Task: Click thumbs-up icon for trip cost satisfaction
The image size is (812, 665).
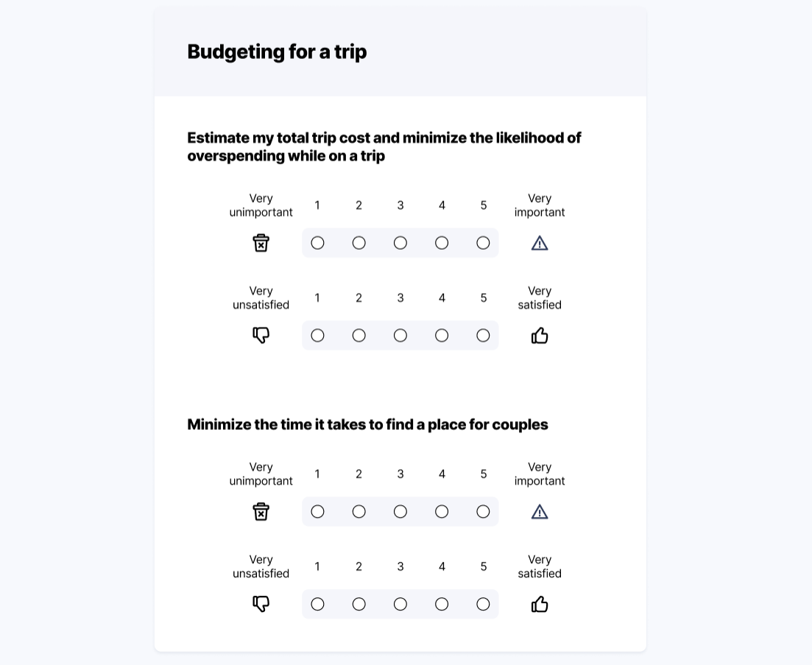Action: 540,336
